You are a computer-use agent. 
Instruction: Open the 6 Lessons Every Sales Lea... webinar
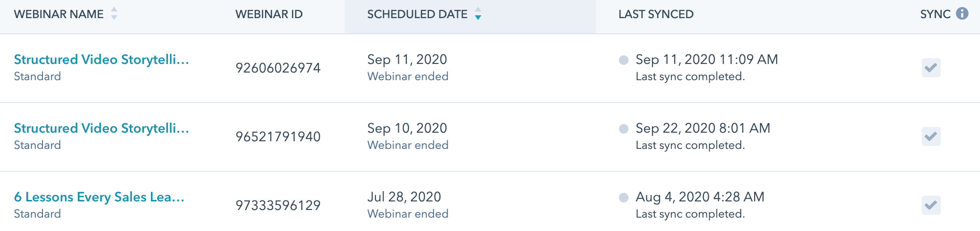[99, 197]
